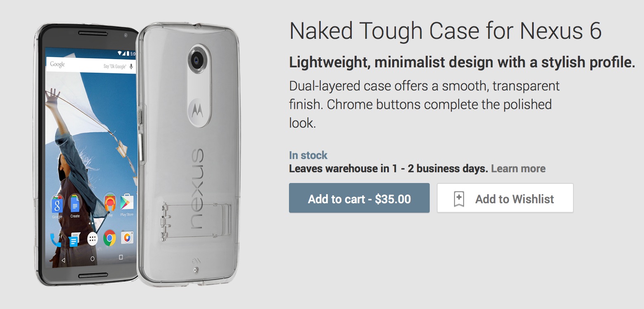
Task: Click the Motorola logo on case back
Action: click(195, 109)
